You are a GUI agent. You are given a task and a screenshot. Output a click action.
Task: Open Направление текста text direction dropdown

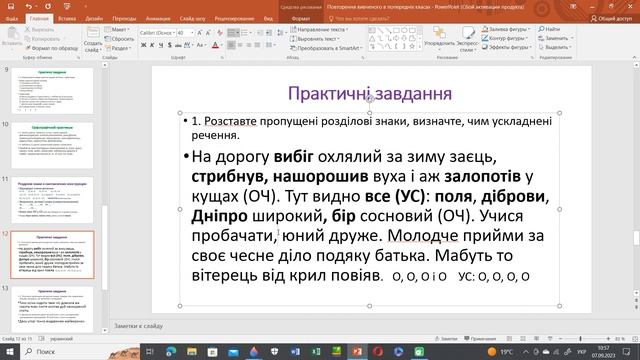point(319,29)
